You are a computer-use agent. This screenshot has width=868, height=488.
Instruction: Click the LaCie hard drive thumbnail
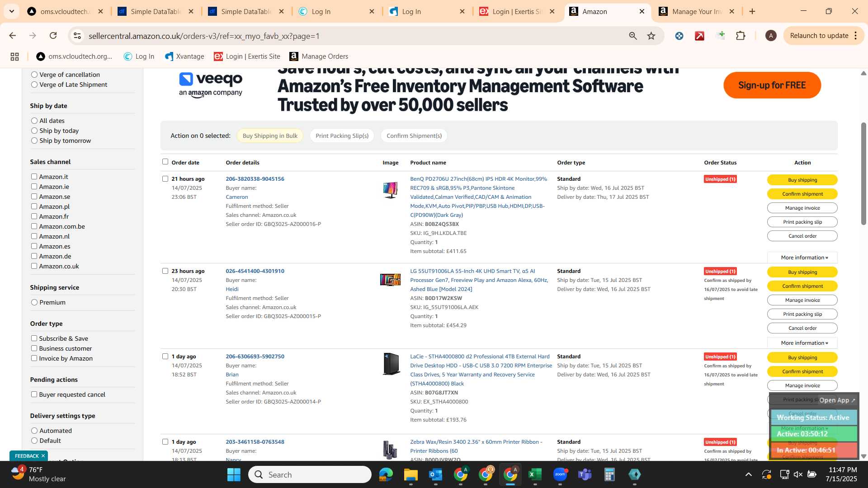pos(391,364)
